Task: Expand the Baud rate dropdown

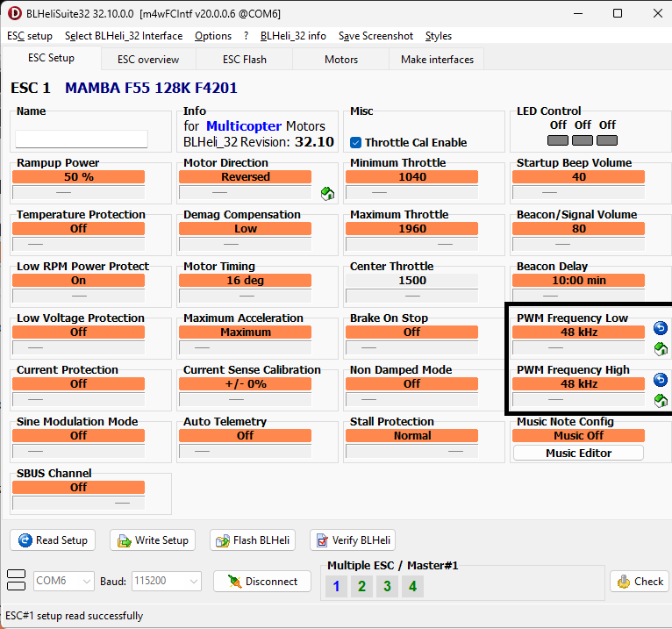Action: [x=167, y=581]
